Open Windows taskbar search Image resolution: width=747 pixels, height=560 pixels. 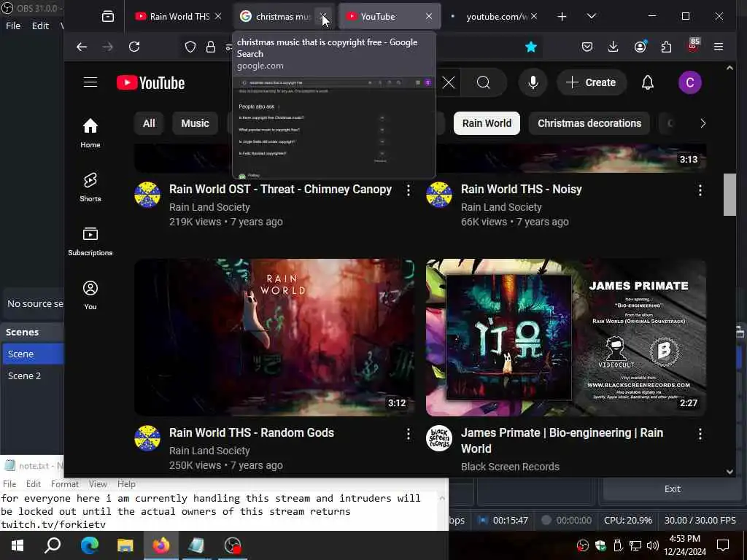[53, 545]
